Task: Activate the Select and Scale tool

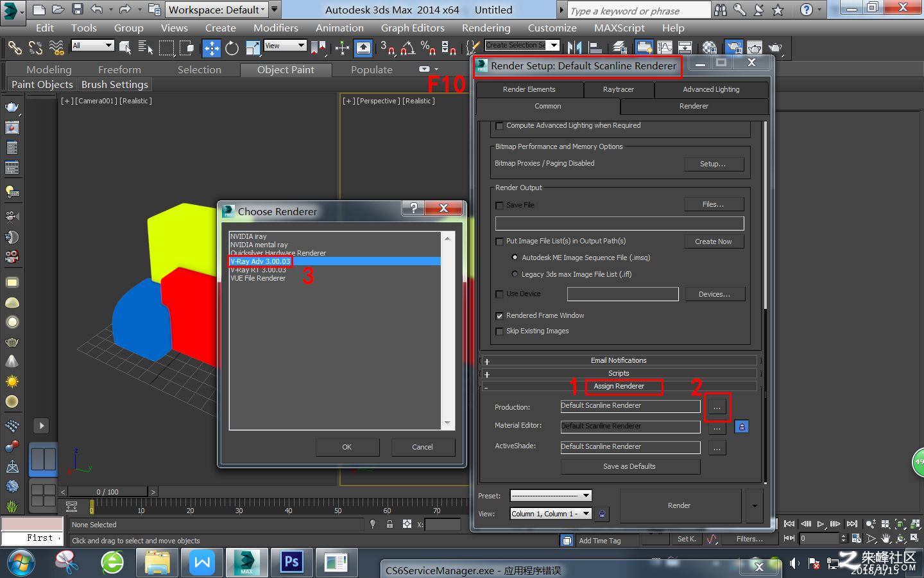Action: [x=253, y=48]
